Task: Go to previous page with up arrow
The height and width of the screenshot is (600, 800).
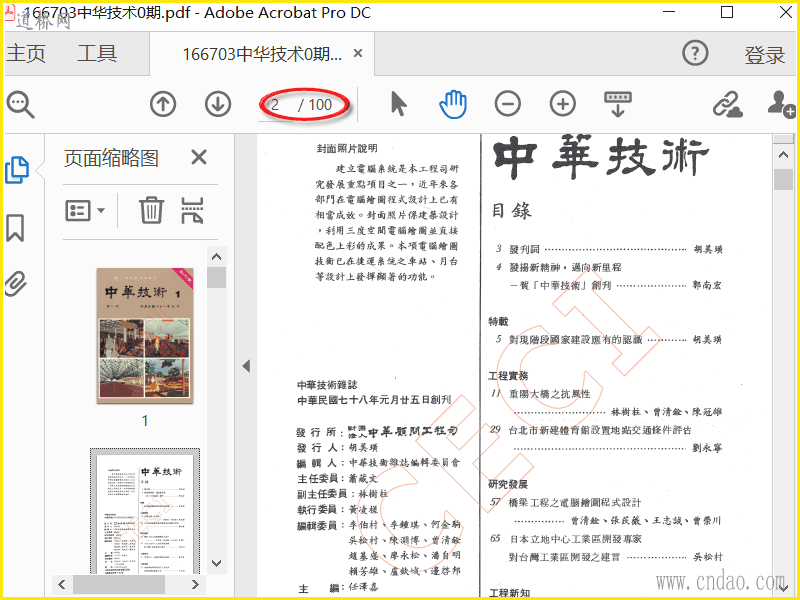Action: point(163,104)
